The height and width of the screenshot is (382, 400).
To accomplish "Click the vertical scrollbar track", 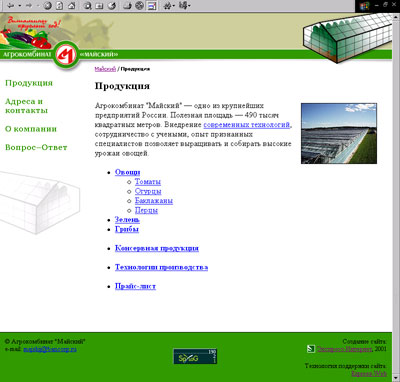I will coord(396,197).
